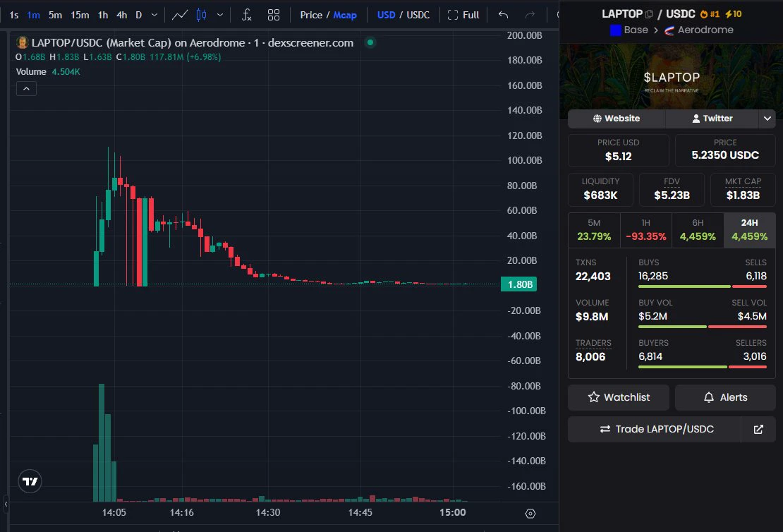
Task: Select the 6H change tab
Action: [x=698, y=230]
